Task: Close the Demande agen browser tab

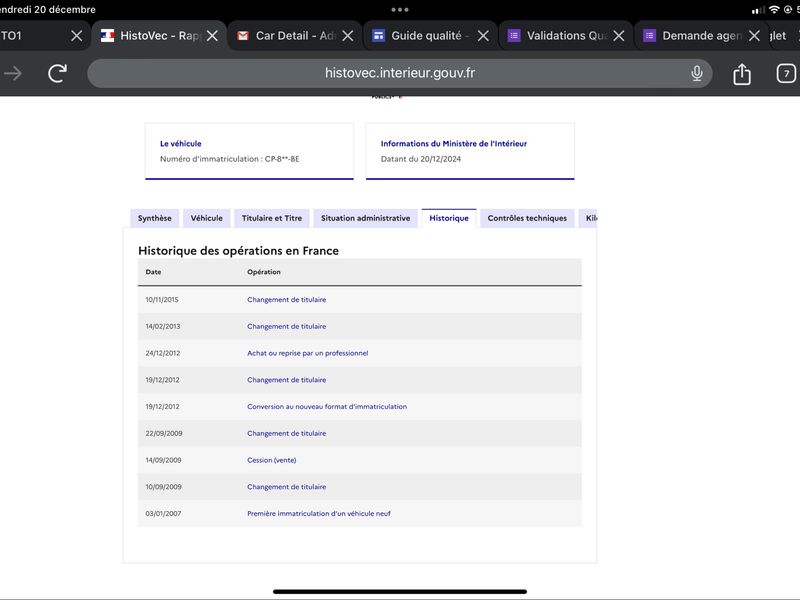Action: click(x=754, y=36)
